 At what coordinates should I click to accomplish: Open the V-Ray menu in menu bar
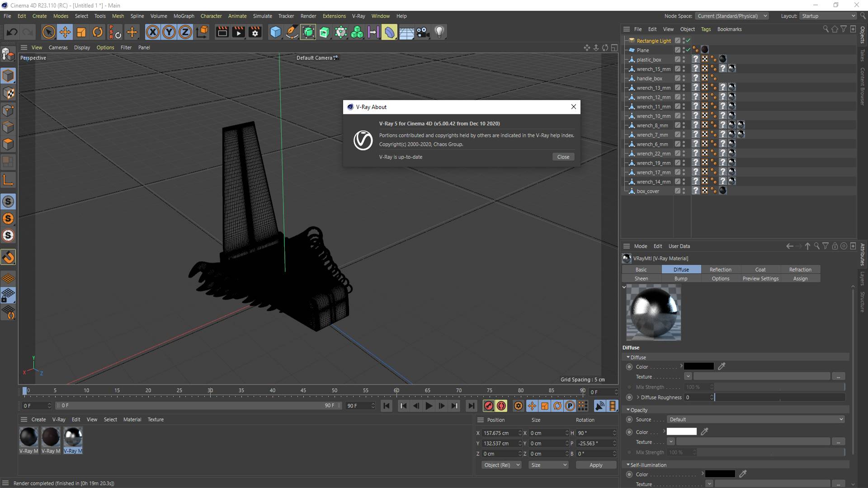coord(358,16)
